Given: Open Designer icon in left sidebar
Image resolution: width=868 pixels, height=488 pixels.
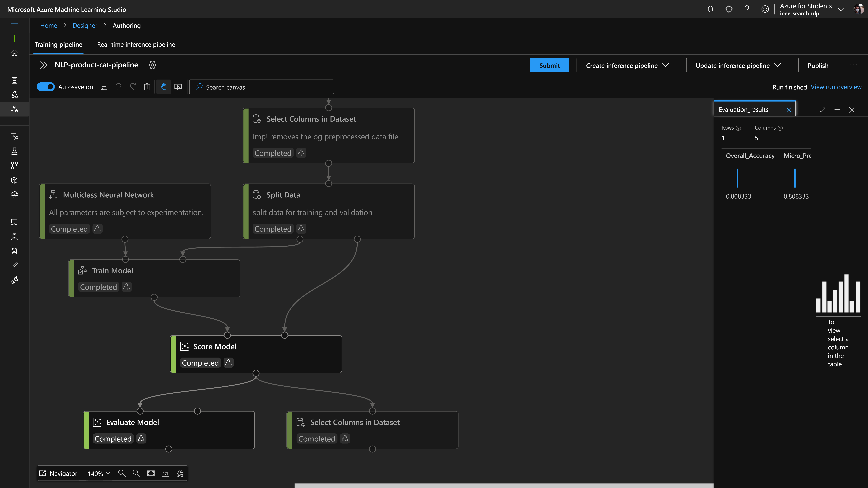Looking at the screenshot, I should [14, 109].
